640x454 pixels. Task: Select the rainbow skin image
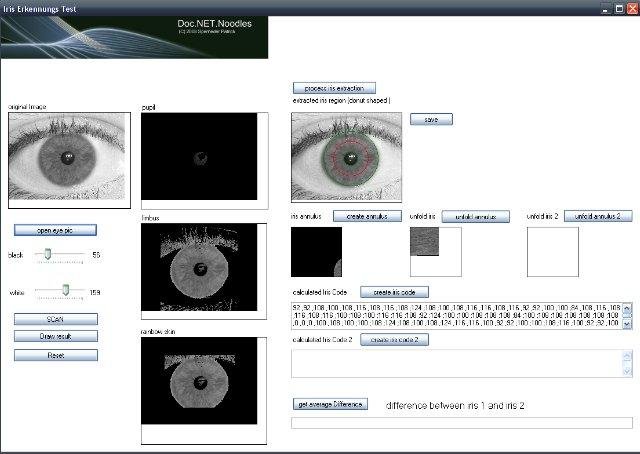tap(204, 391)
